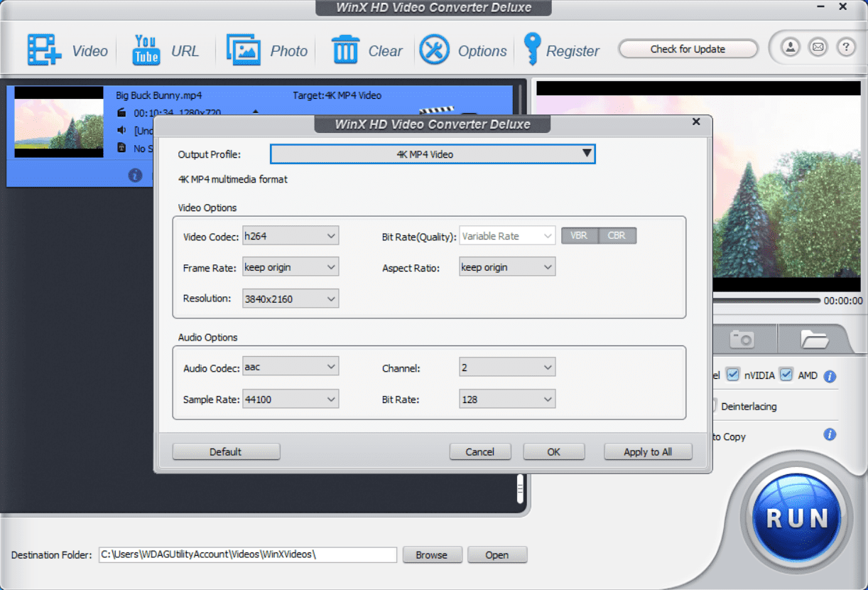Screen dimensions: 868x590
Task: Click the mail envelope icon
Action: point(818,48)
